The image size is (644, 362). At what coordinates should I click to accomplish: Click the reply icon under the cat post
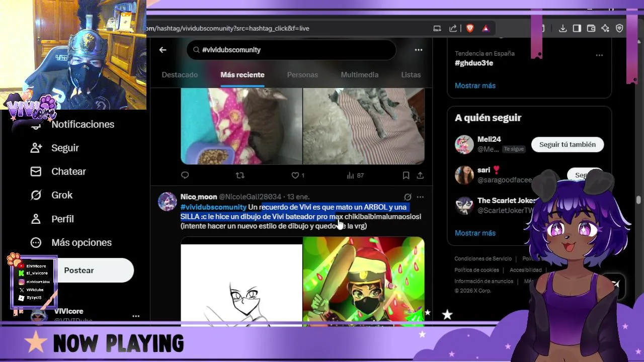click(185, 175)
